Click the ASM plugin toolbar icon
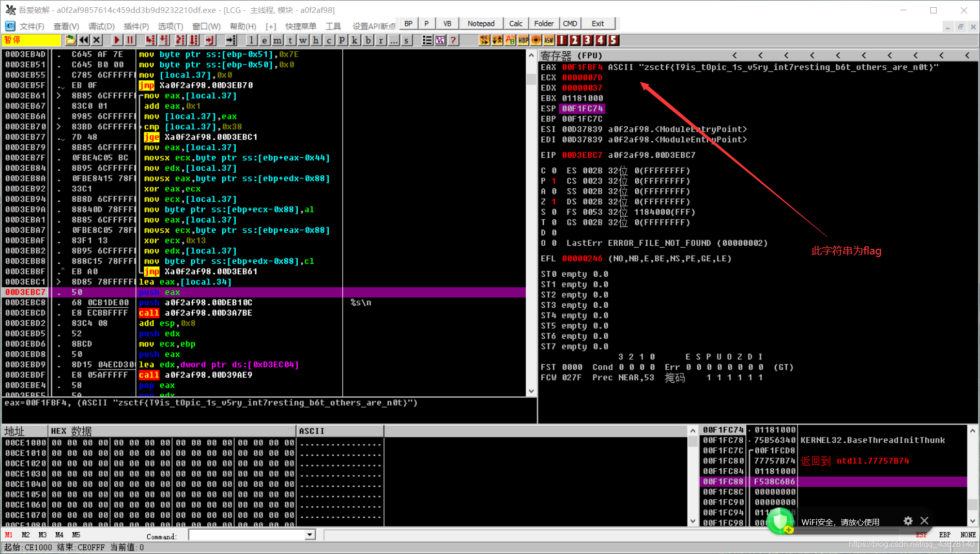 click(549, 40)
